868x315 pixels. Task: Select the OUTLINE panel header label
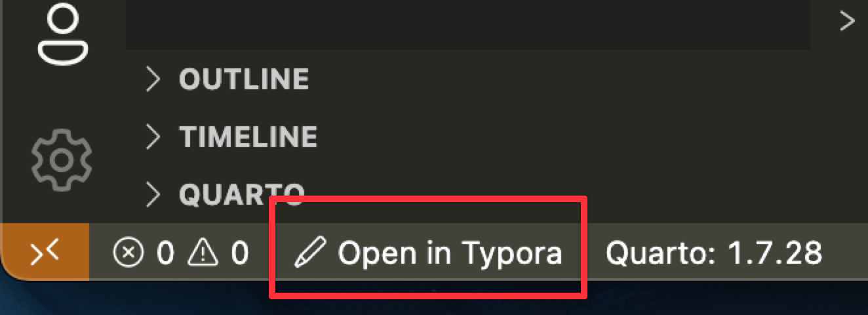(x=243, y=79)
